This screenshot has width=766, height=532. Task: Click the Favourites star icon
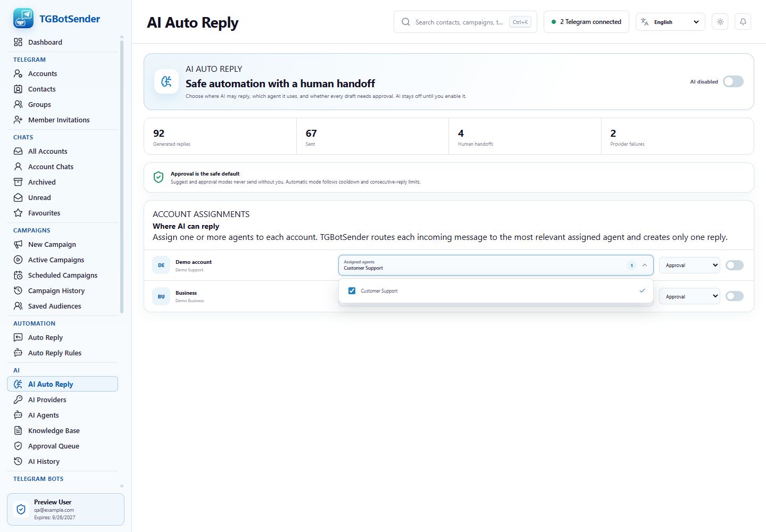[18, 213]
